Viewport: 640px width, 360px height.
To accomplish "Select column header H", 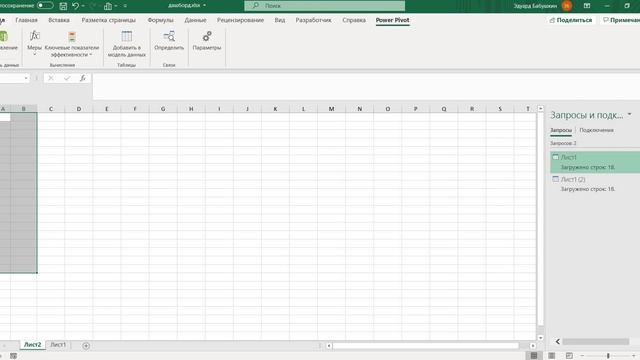I will [191, 109].
